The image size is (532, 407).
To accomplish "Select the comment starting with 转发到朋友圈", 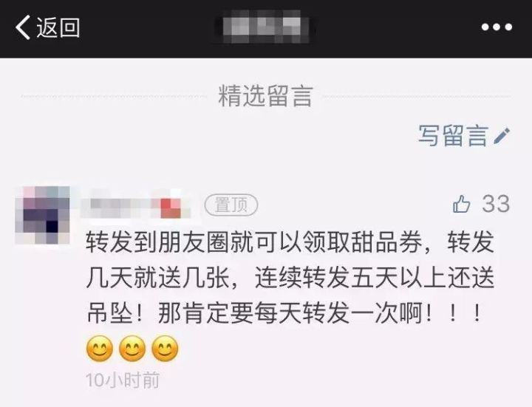I will coord(290,278).
